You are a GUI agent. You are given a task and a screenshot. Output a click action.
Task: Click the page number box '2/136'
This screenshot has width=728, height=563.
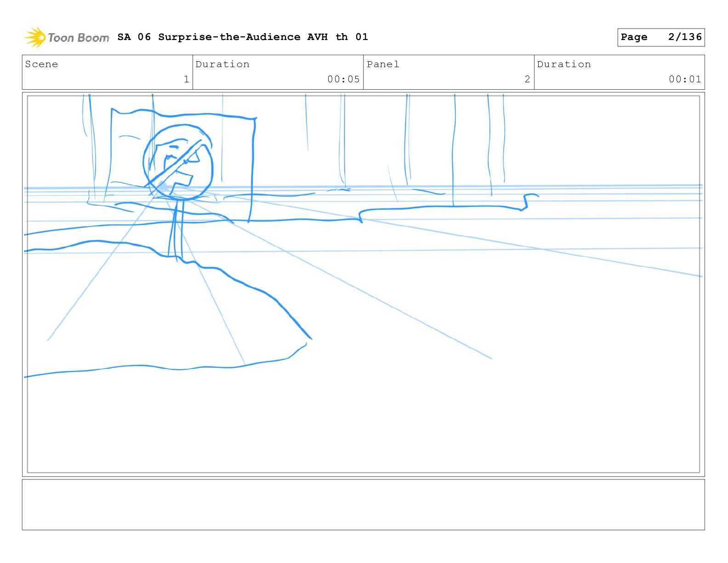pos(661,37)
